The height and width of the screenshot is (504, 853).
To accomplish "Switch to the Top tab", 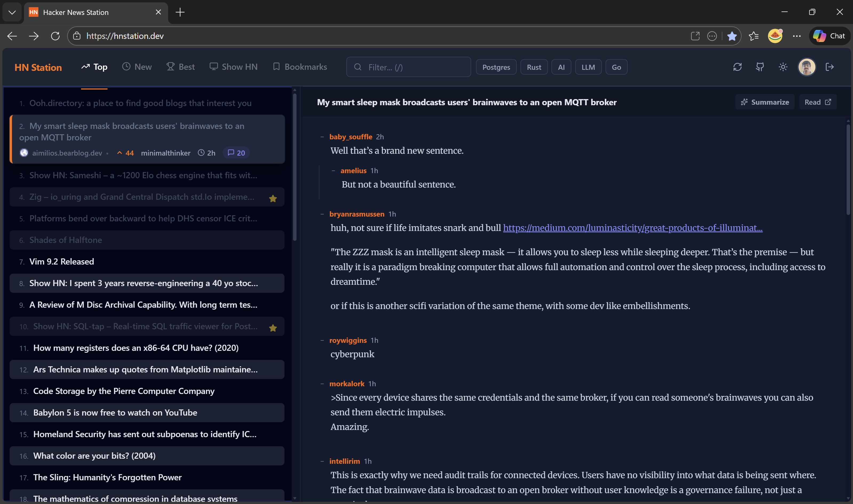I will tap(94, 67).
